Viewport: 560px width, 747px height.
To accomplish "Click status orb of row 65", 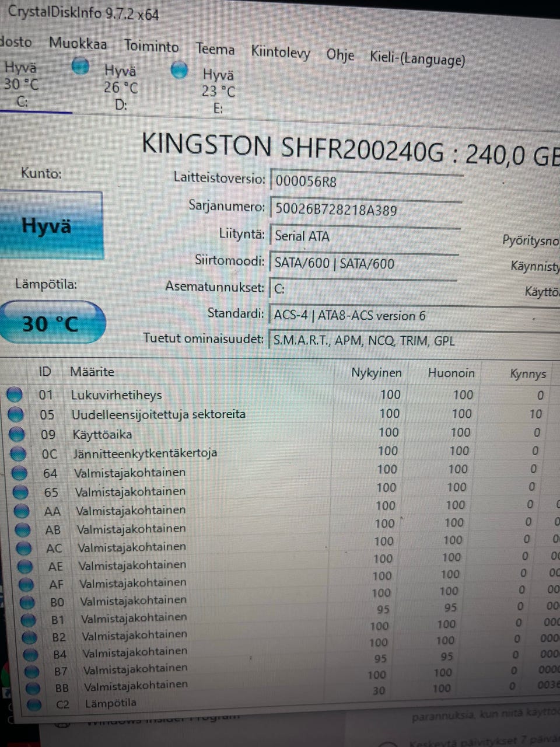I will (x=20, y=492).
